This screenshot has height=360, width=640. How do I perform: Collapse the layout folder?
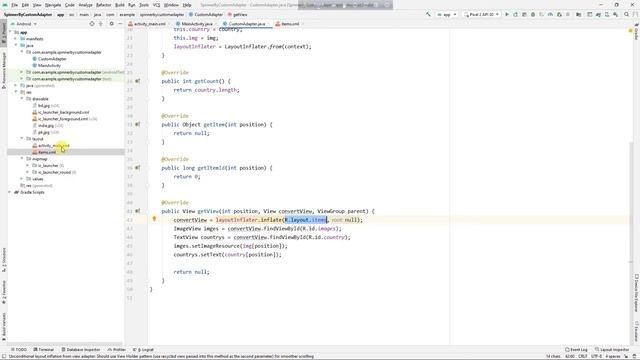[22, 138]
